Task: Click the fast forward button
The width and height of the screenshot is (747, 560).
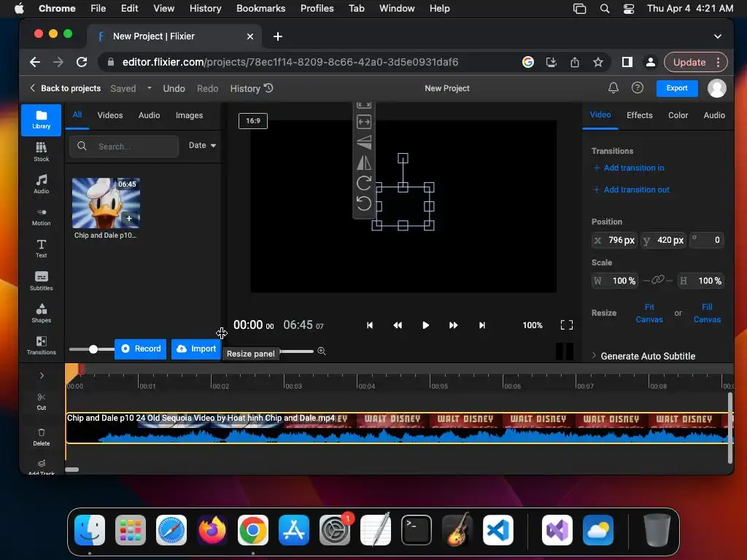Action: pos(453,325)
